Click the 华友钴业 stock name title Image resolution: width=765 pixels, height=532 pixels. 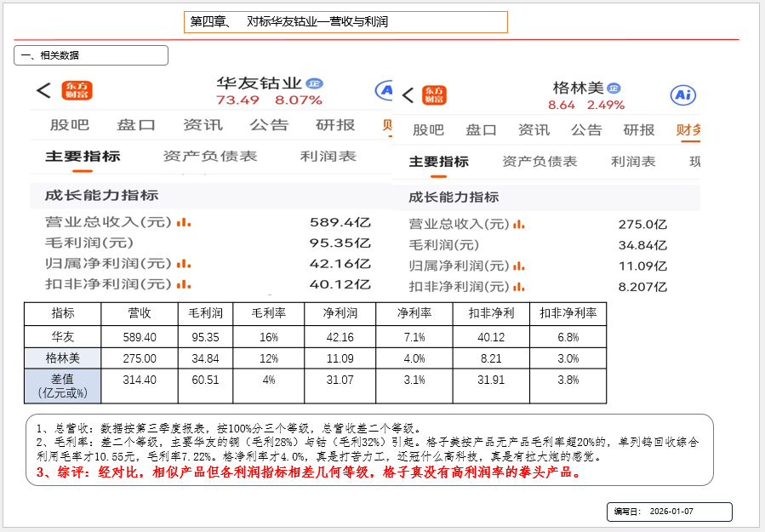click(259, 83)
